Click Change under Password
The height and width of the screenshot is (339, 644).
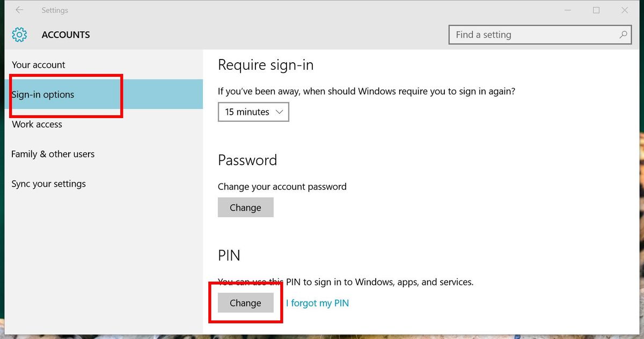point(245,207)
